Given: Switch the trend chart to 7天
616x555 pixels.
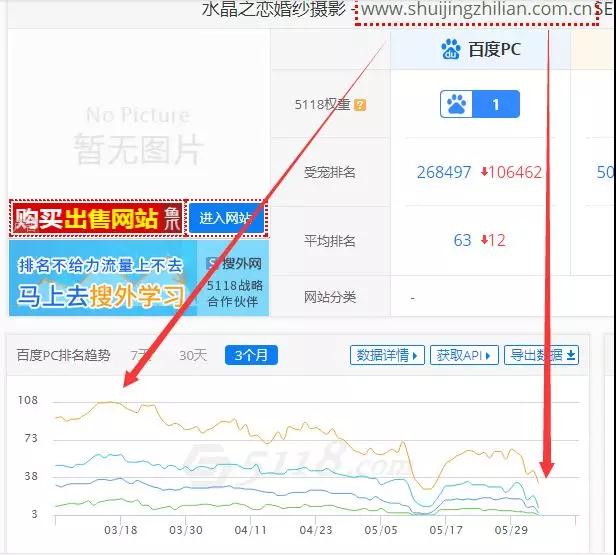Looking at the screenshot, I should 141,355.
